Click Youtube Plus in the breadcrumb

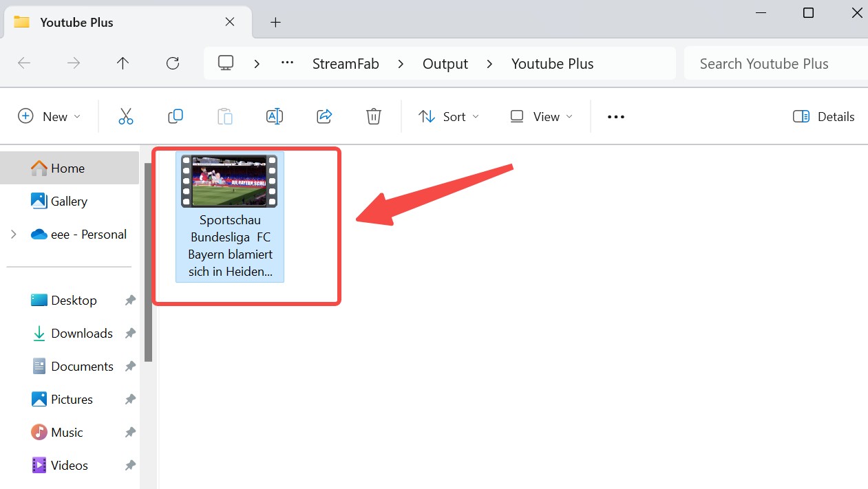[x=553, y=63]
